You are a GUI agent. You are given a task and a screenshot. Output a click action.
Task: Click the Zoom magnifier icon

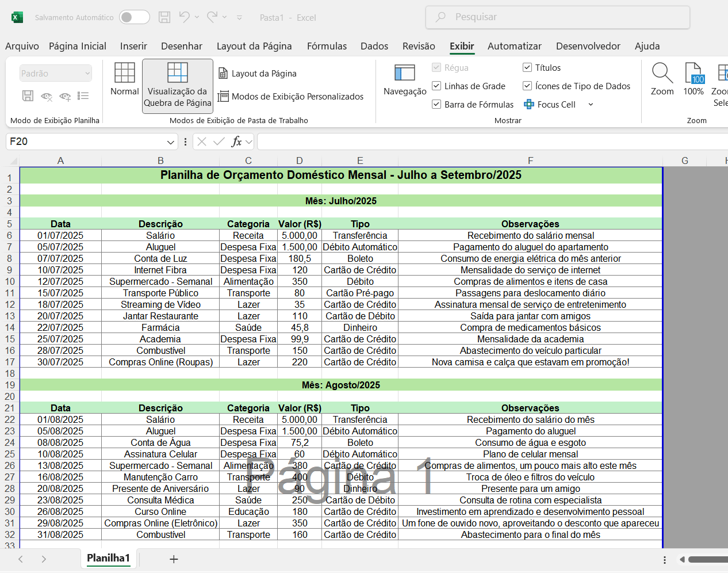pyautogui.click(x=662, y=74)
